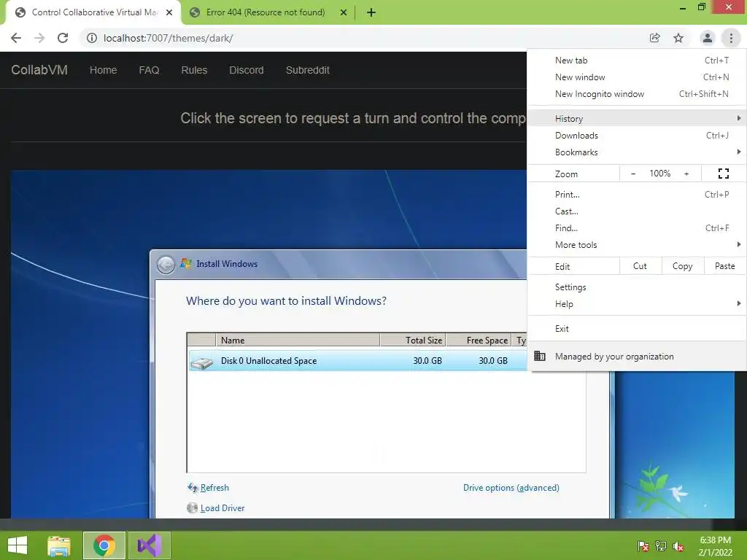
Task: Decrease zoom with minus button
Action: (x=633, y=174)
